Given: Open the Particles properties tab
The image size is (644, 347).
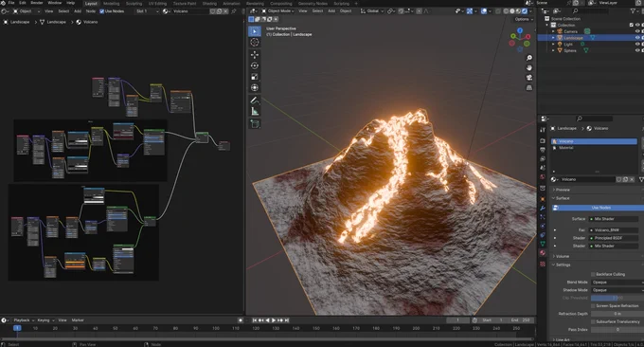Looking at the screenshot, I should pos(543,217).
